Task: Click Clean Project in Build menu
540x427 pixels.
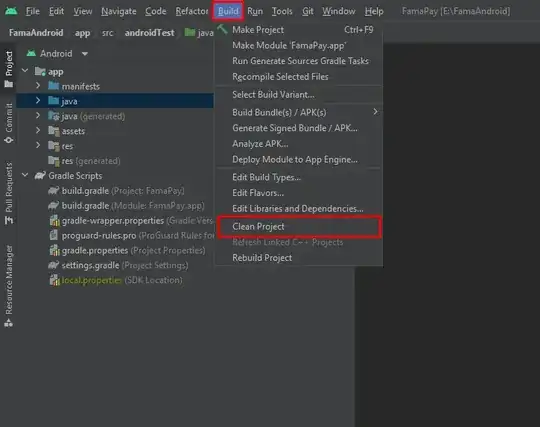Action: pyautogui.click(x=299, y=227)
